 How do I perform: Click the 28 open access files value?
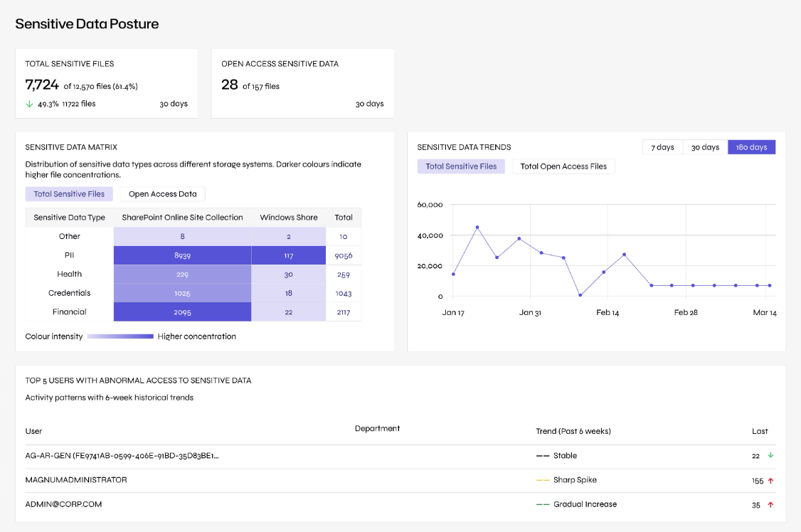[x=229, y=84]
